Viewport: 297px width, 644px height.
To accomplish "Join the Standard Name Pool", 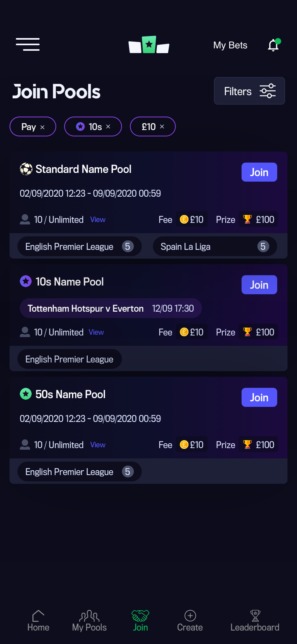I will (259, 172).
